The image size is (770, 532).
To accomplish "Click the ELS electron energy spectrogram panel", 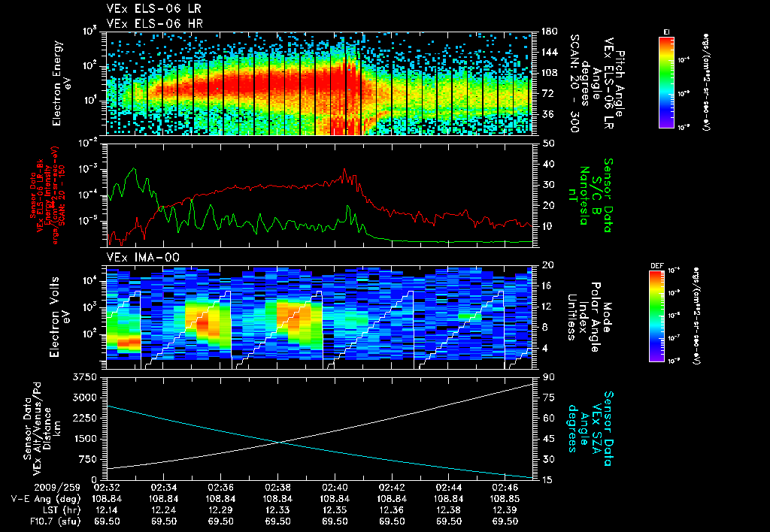I will tap(319, 83).
